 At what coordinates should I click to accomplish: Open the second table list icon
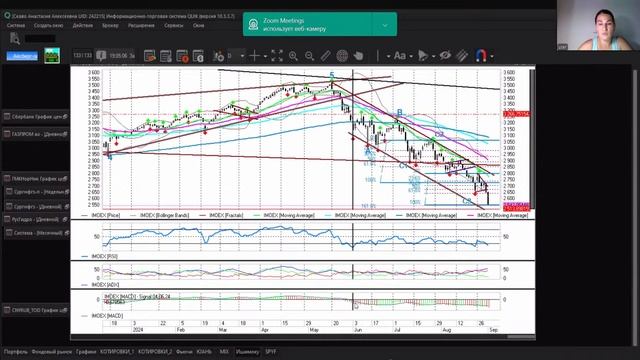pos(166,56)
